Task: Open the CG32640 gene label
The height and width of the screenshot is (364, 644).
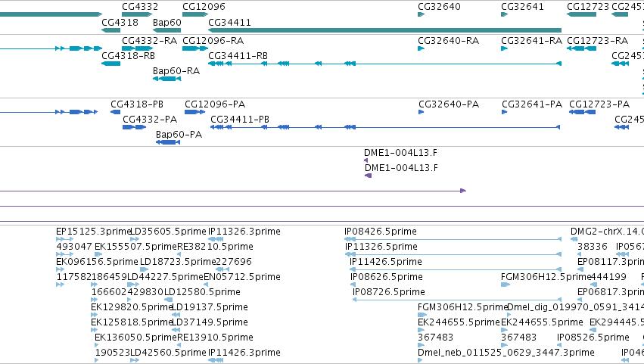Action: 439,7
